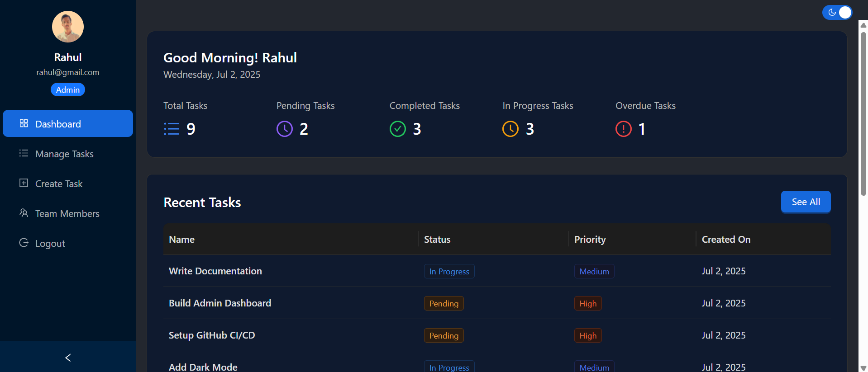Click the Total Tasks count 9

191,129
